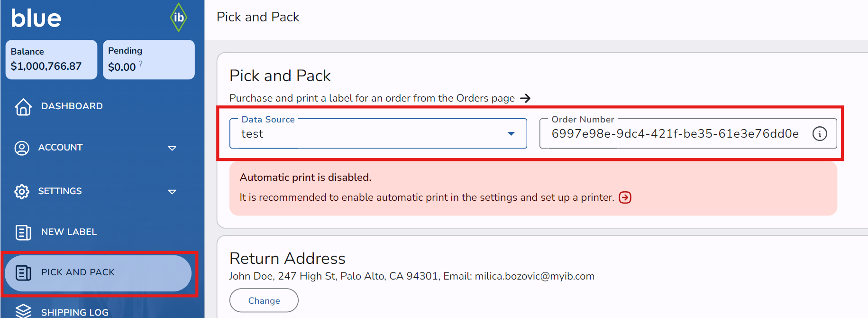This screenshot has height=318, width=868.
Task: Click the Dashboard home icon
Action: 23,107
